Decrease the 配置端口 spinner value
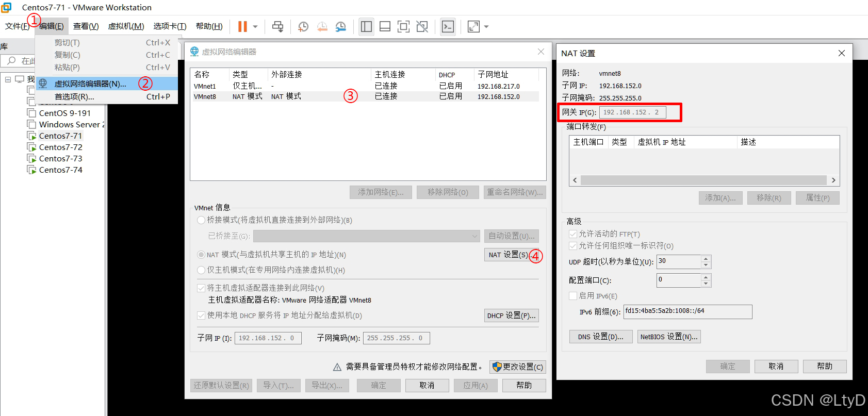868x416 pixels. click(x=706, y=284)
